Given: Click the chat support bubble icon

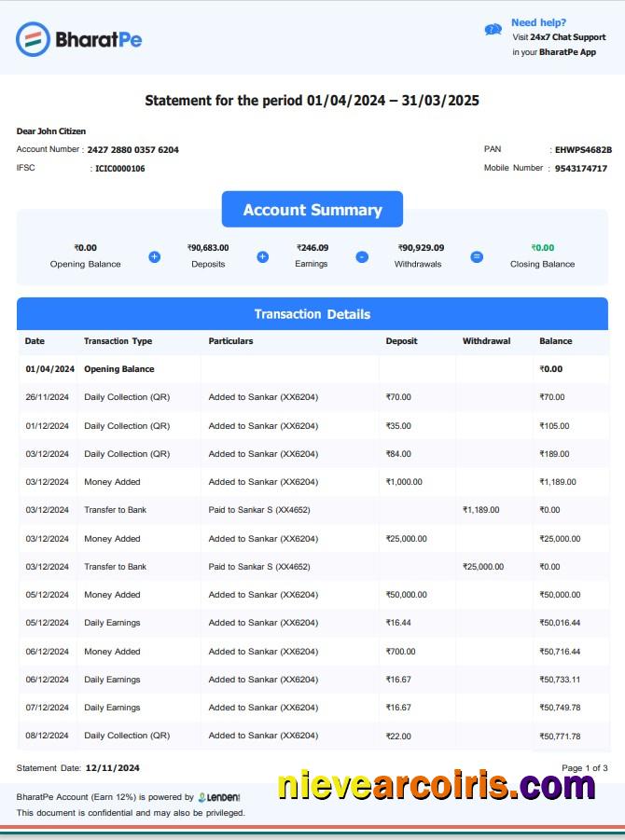Looking at the screenshot, I should (493, 30).
